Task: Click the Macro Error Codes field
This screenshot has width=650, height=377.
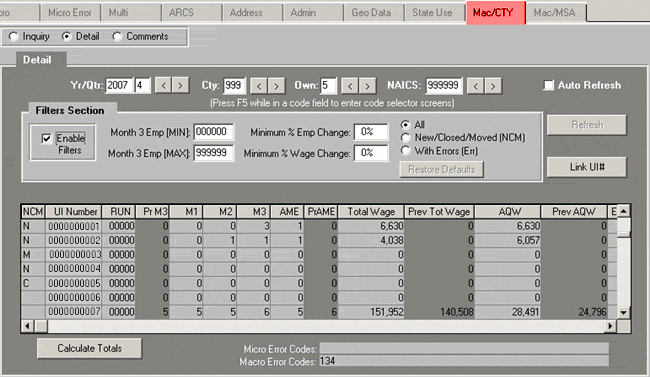Action: coord(464,361)
